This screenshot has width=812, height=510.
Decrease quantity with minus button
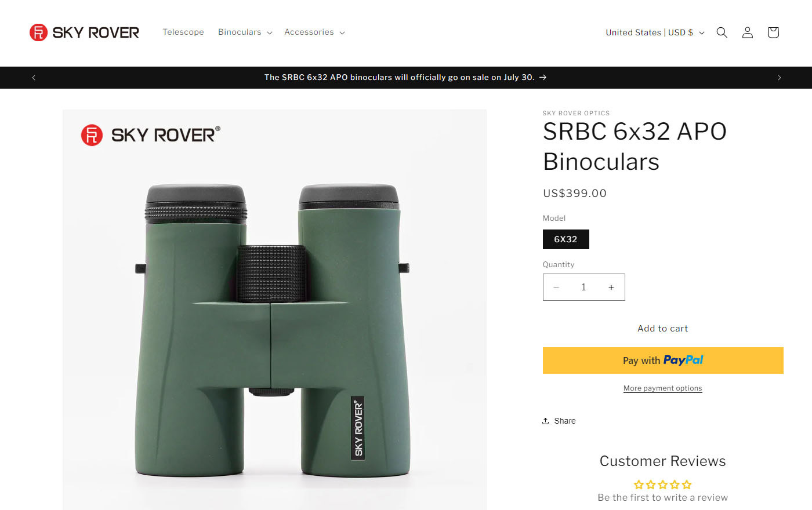point(556,287)
